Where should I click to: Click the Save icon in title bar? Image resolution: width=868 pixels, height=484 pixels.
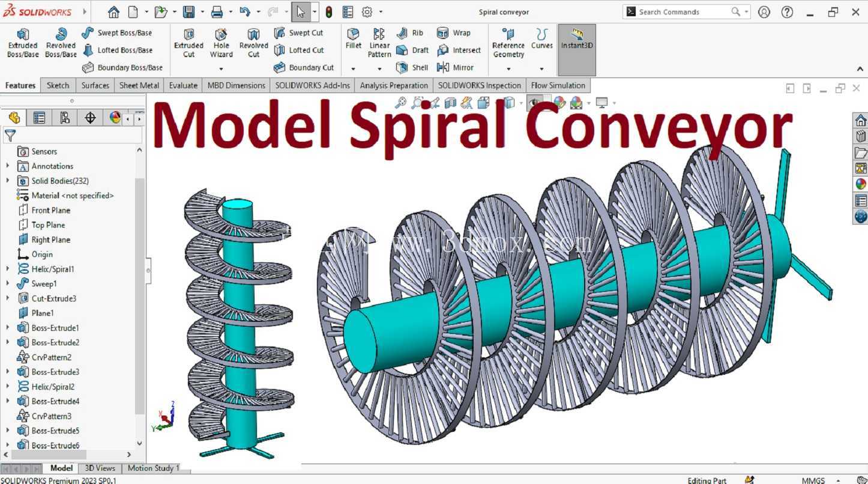click(188, 12)
